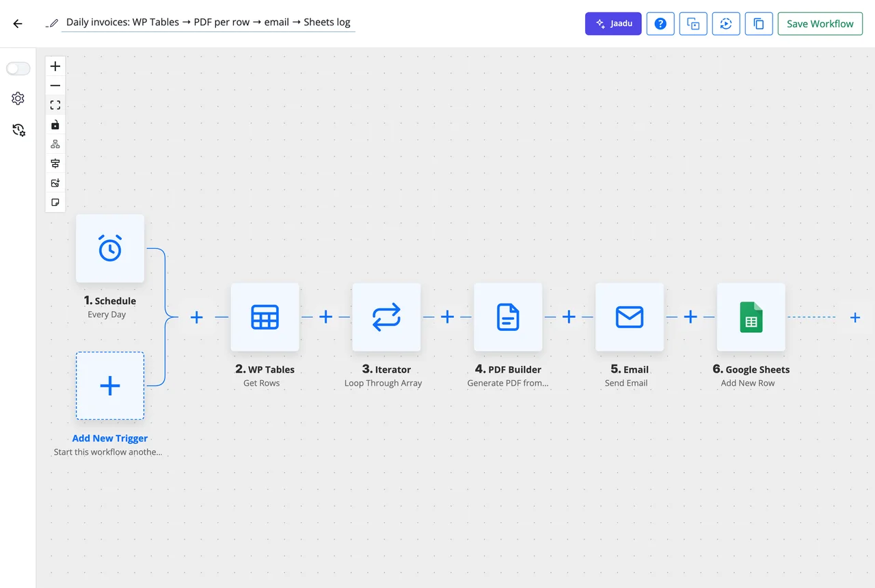This screenshot has height=588, width=875.
Task: Click the "Get Rows" action label
Action: [262, 383]
